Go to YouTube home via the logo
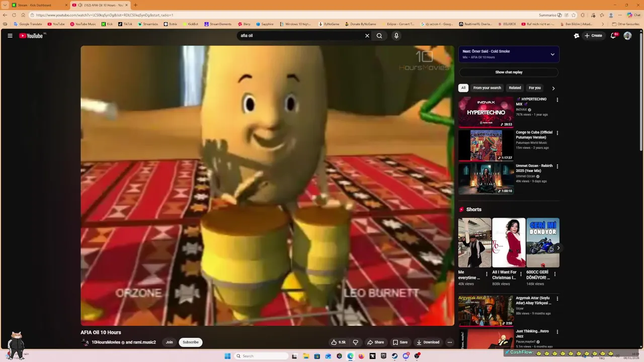The height and width of the screenshot is (362, 644). point(31,36)
